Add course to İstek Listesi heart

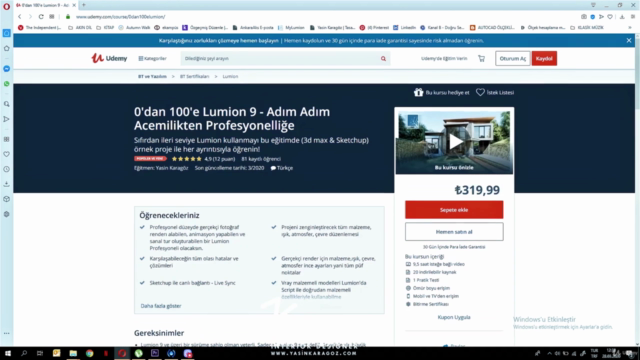(x=480, y=92)
